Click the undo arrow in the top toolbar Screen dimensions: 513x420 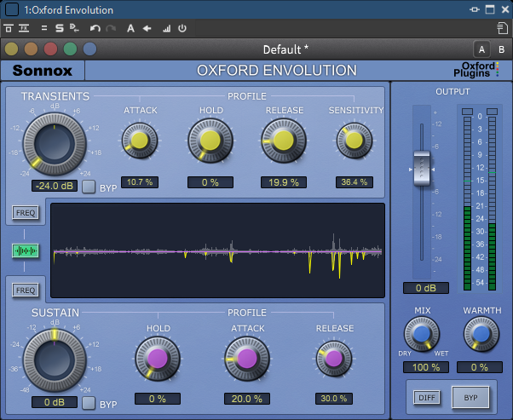click(95, 28)
